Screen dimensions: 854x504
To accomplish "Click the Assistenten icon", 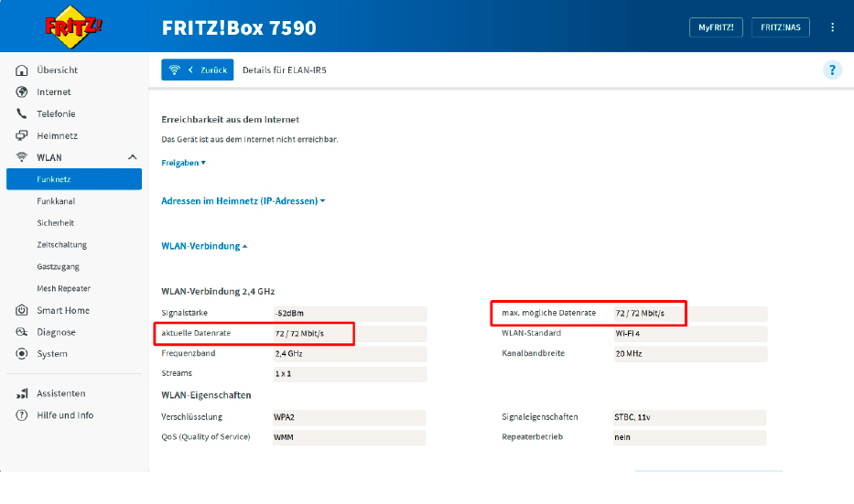I will [22, 393].
